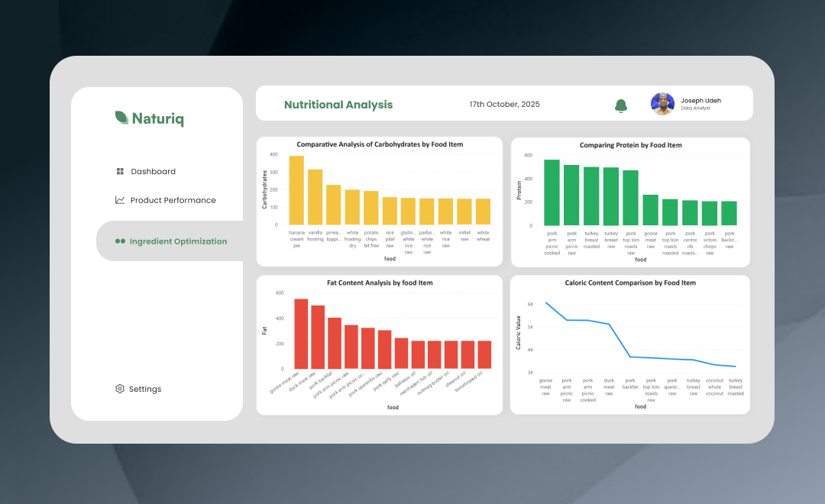Click Joseph Udeh's profile avatar
Image resolution: width=825 pixels, height=504 pixels.
[662, 104]
